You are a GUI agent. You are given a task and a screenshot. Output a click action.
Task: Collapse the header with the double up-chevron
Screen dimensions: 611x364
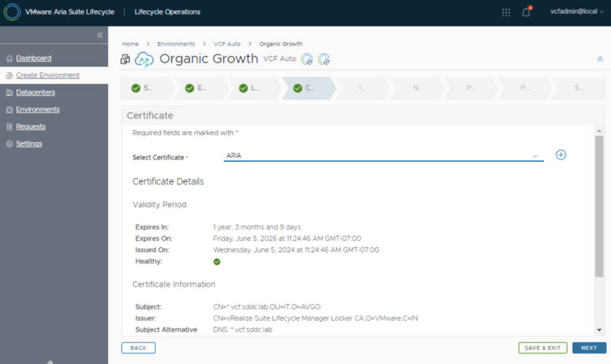[x=600, y=59]
